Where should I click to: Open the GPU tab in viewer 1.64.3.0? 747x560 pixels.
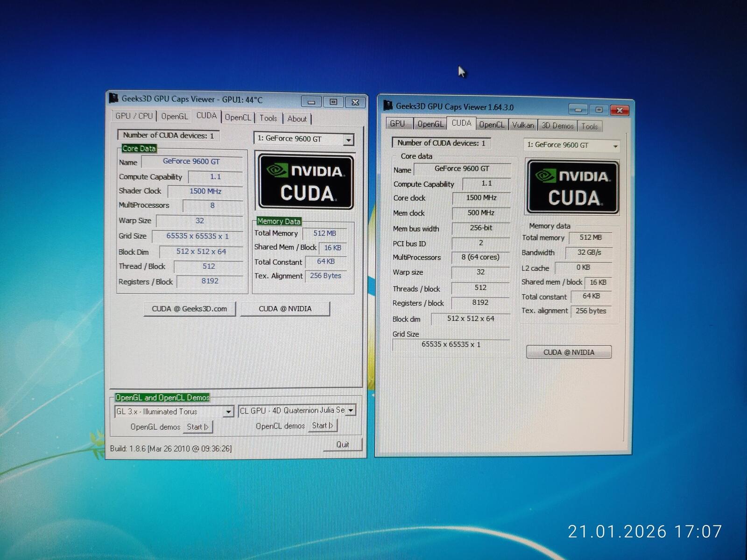coord(397,124)
